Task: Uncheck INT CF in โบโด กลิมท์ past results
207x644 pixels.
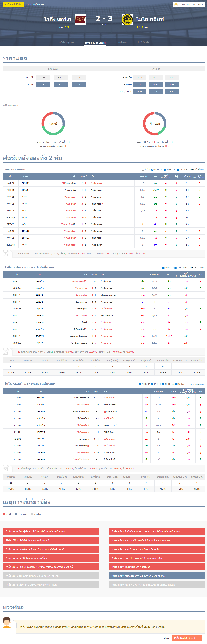Action: point(152,384)
